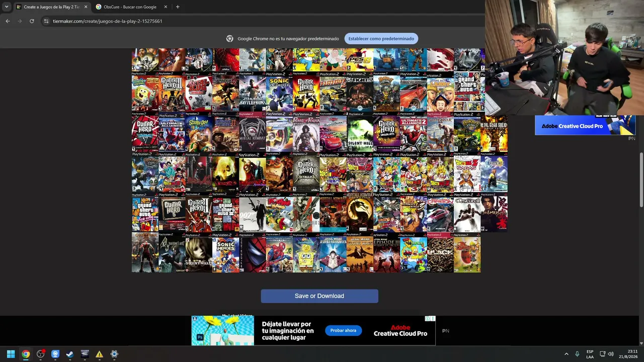Click the Save or Download button
This screenshot has width=644, height=362.
(x=319, y=296)
